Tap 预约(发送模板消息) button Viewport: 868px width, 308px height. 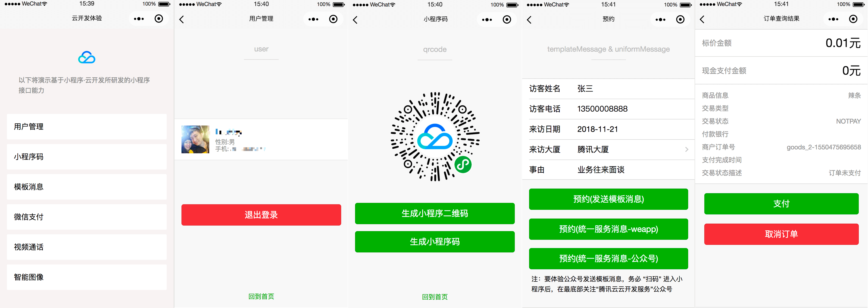[x=608, y=199]
